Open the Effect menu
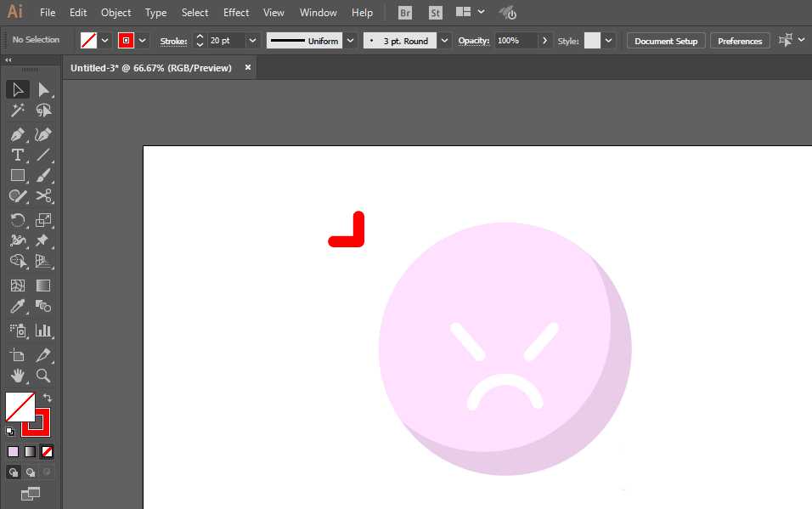 pos(236,13)
